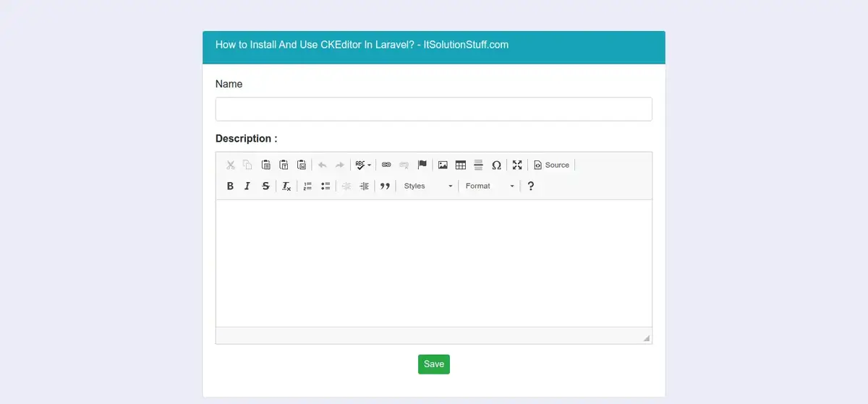Viewport: 868px width, 404px height.
Task: Insert a bulleted list
Action: click(325, 186)
